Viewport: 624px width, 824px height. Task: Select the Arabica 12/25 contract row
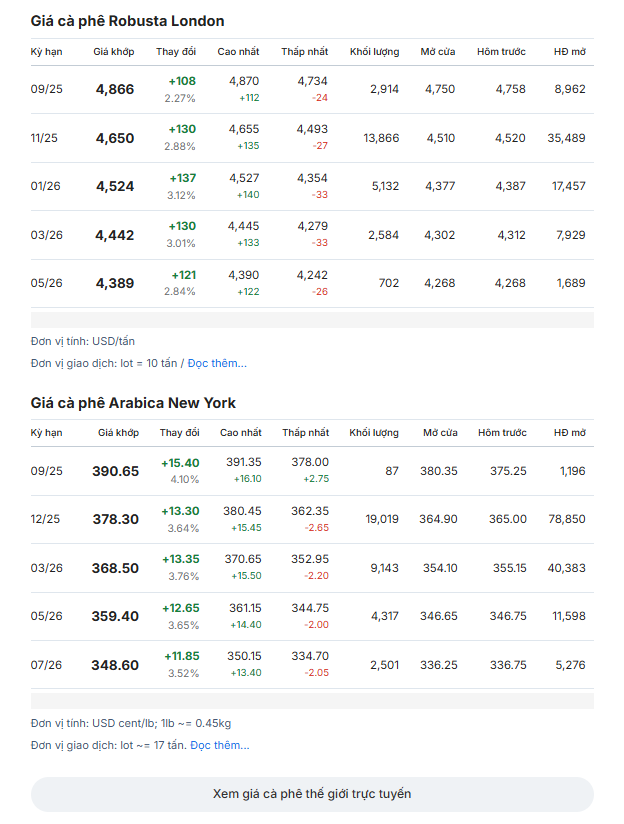click(x=312, y=519)
